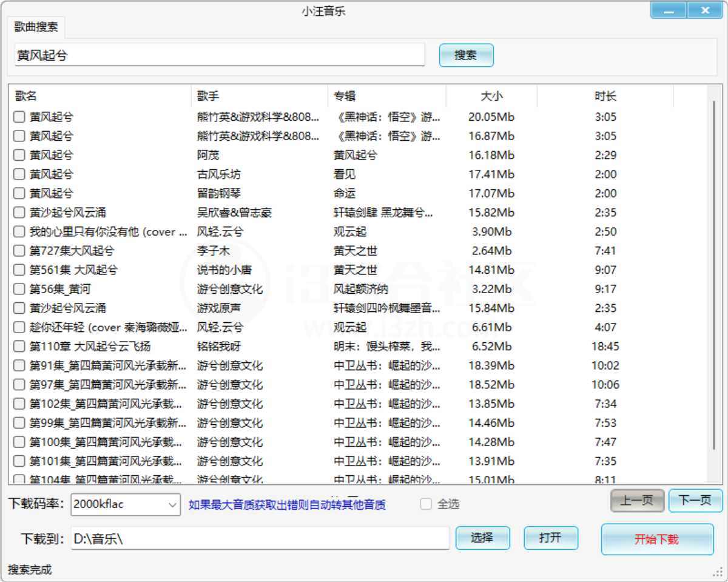Click the window resize grip icon
The width and height of the screenshot is (728, 582).
click(x=718, y=572)
